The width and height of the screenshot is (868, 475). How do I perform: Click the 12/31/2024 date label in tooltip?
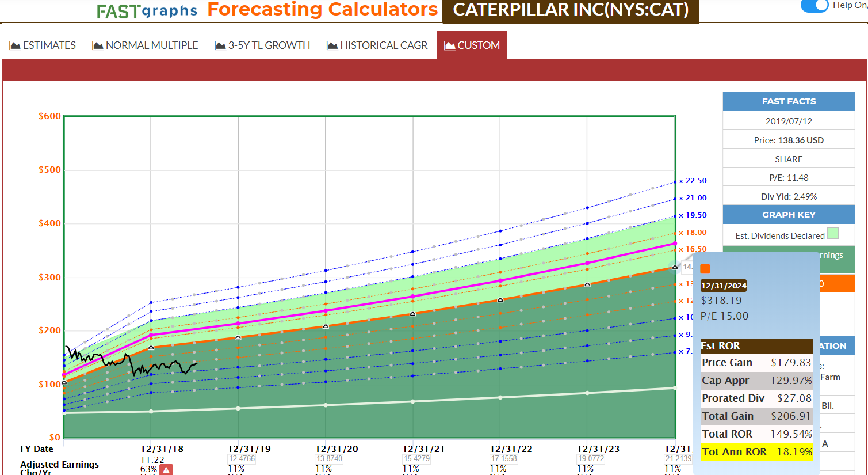pyautogui.click(x=724, y=286)
